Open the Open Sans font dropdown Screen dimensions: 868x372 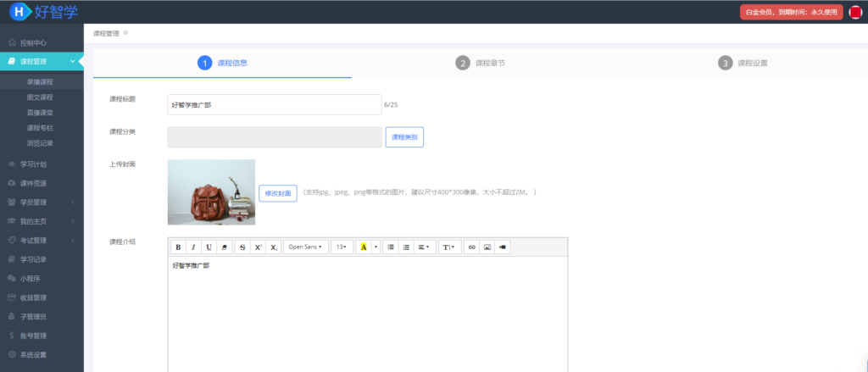(x=305, y=247)
